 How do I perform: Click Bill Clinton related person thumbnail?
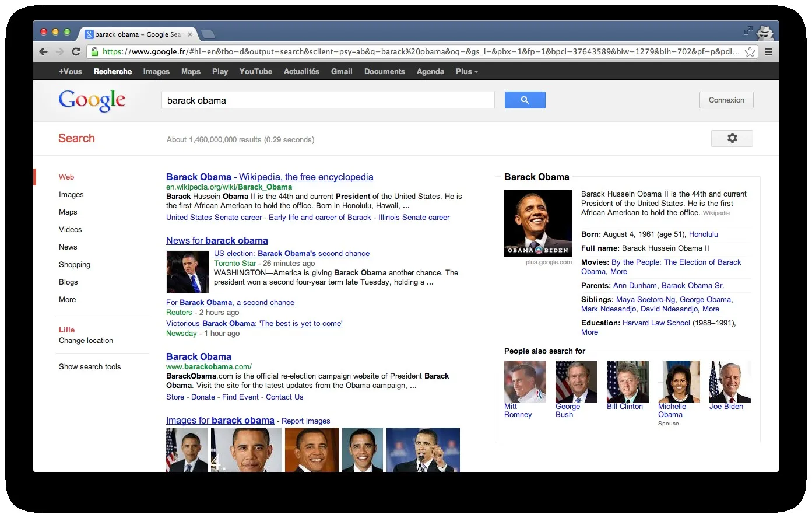click(628, 381)
